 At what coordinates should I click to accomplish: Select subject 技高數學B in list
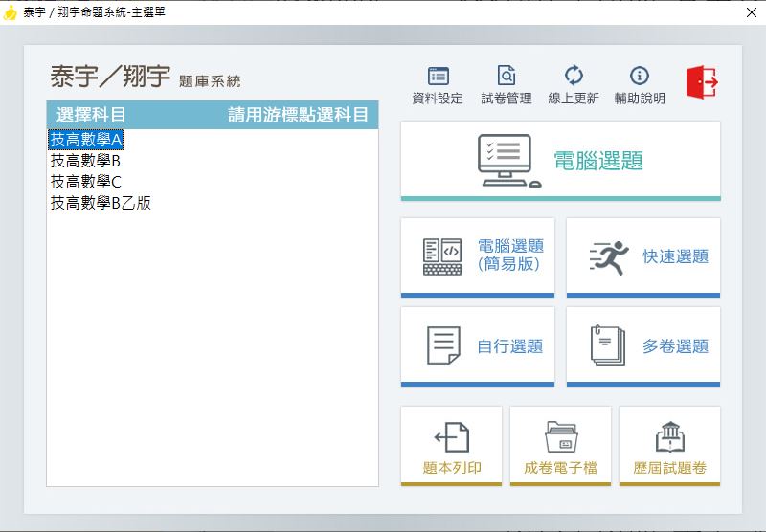point(85,161)
